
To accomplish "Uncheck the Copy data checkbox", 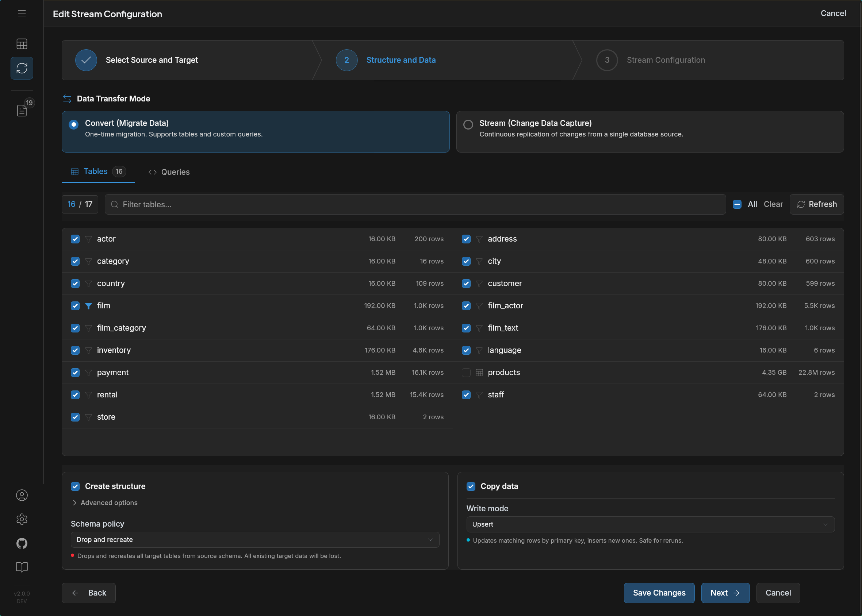I will (471, 486).
